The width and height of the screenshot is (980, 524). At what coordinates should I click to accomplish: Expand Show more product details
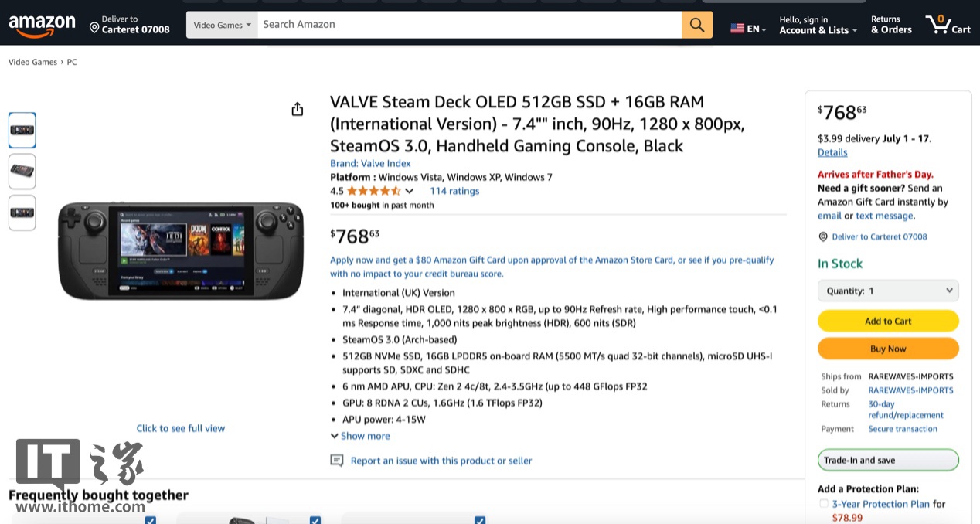tap(360, 436)
